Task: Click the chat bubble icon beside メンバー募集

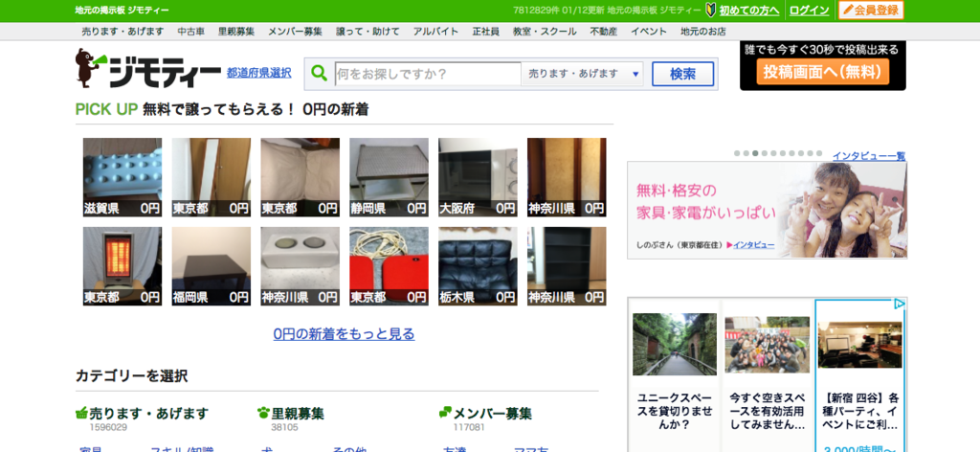Action: click(445, 413)
